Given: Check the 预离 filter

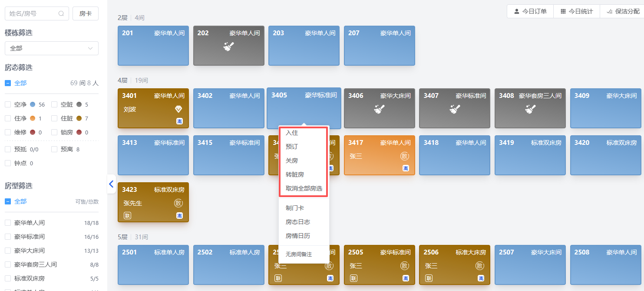Looking at the screenshot, I should [x=54, y=149].
